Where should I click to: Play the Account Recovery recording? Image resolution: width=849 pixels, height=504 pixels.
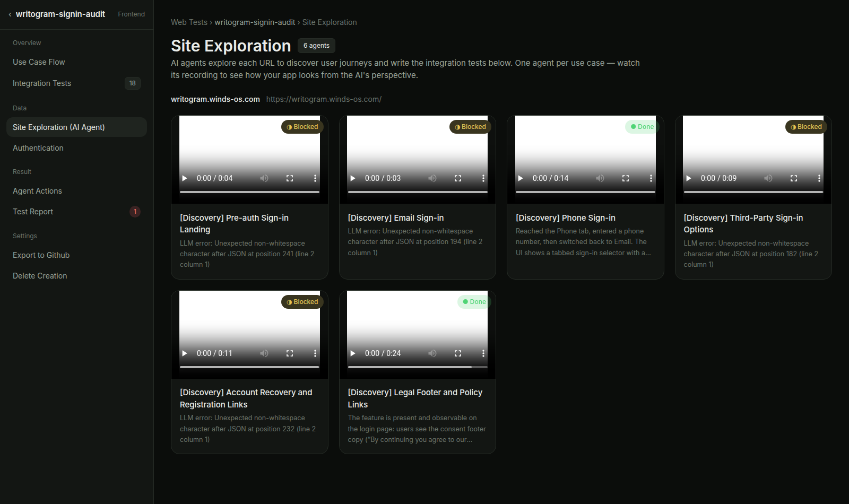[x=185, y=353]
